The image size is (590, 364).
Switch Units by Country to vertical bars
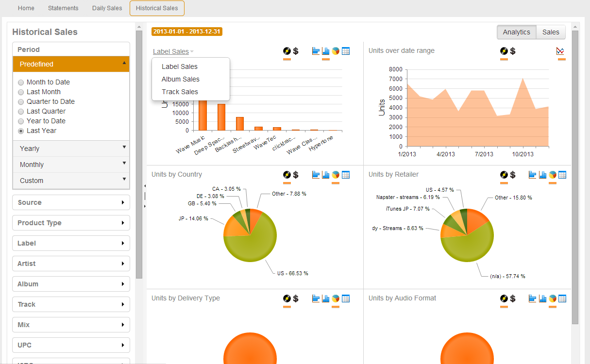click(326, 175)
